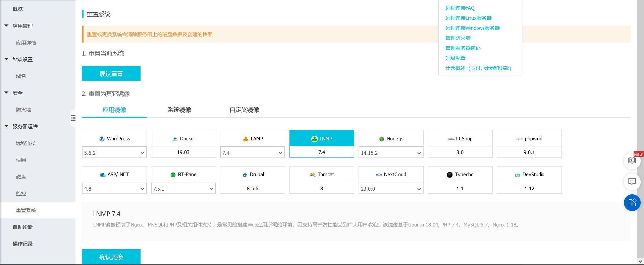Open ASP/.NET version 4.8 dropdown

(x=114, y=189)
